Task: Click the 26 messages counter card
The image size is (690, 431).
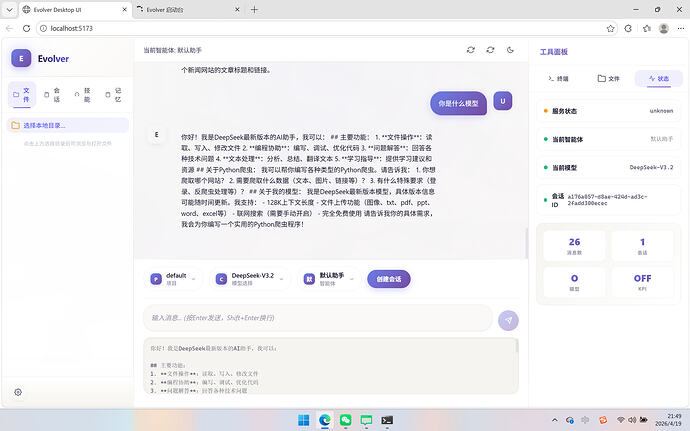Action: (574, 246)
